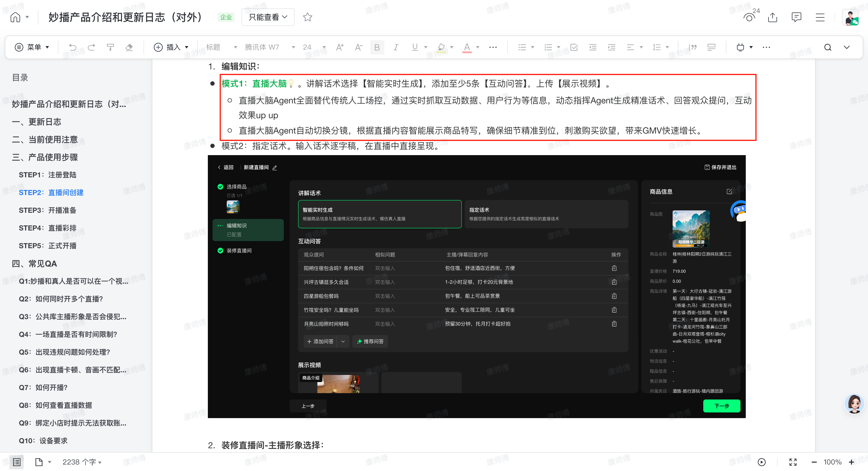This screenshot has height=471, width=868.
Task: Toggle bold formatting
Action: [x=377, y=47]
